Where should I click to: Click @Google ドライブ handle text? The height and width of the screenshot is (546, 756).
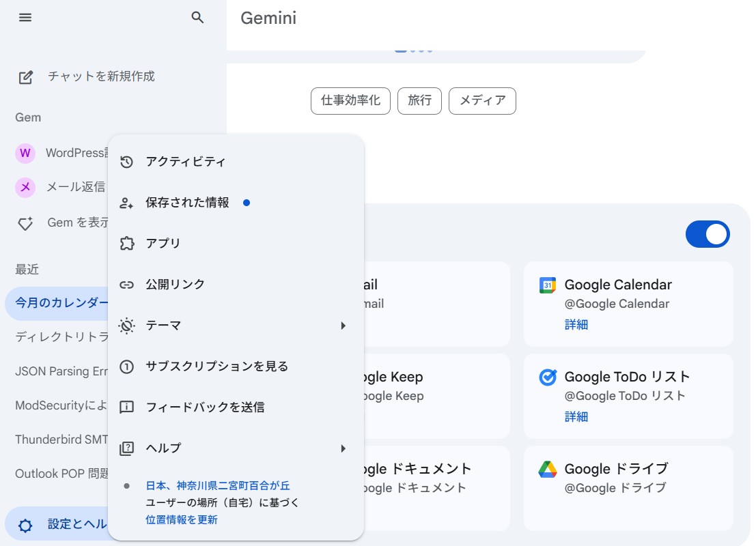(615, 488)
